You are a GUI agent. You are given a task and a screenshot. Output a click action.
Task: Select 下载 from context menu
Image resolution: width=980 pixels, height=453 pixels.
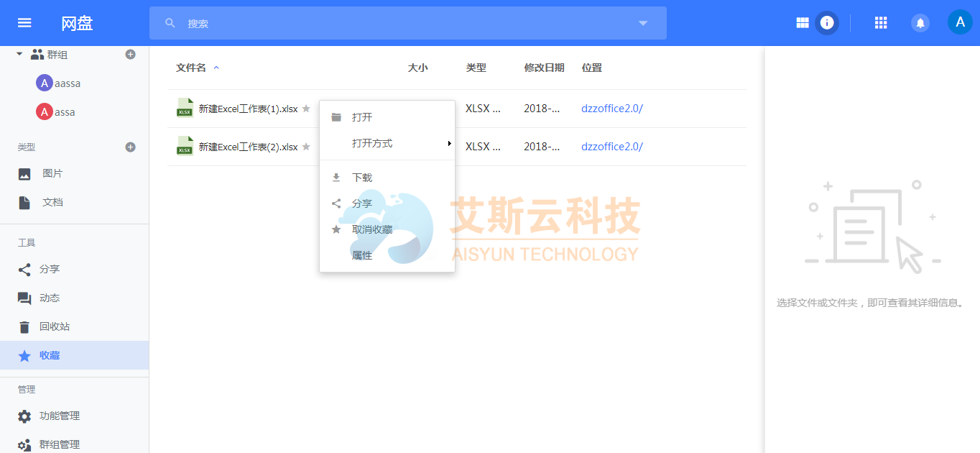pos(362,178)
